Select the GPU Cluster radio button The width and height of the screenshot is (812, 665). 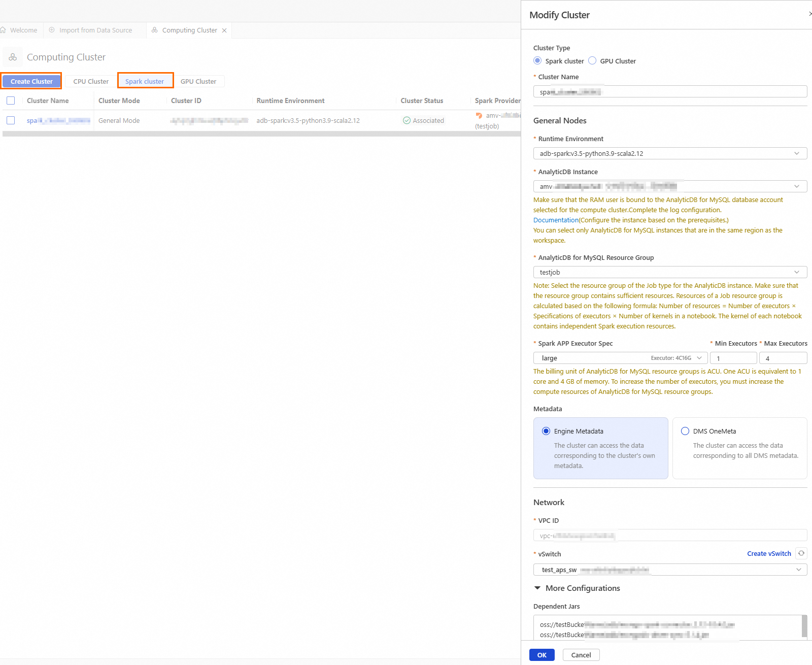(592, 61)
